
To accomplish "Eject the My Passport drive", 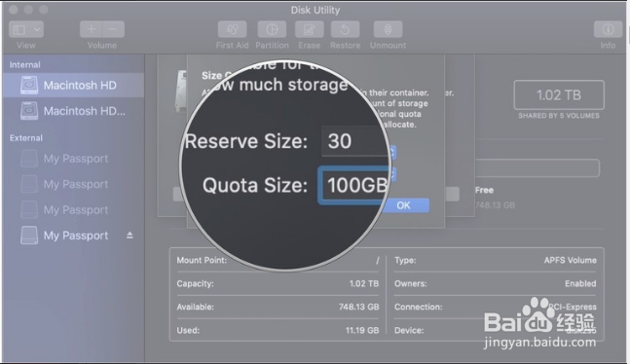I will point(130,236).
